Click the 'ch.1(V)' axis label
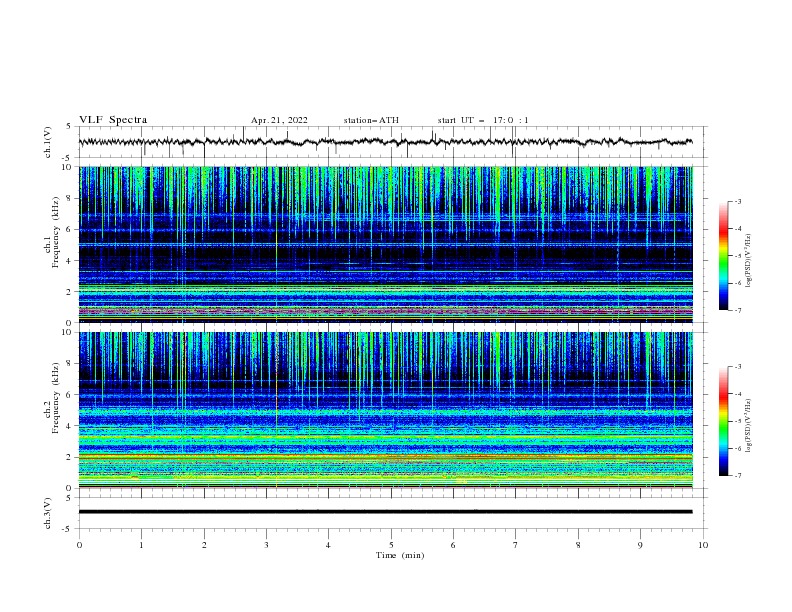Screen dimensions: 792x612 pyautogui.click(x=48, y=142)
